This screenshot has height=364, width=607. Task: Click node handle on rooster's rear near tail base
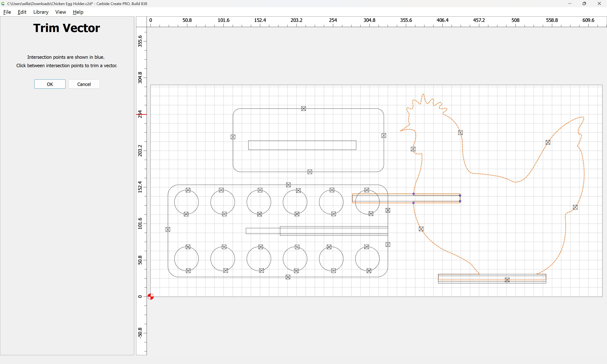tap(575, 207)
